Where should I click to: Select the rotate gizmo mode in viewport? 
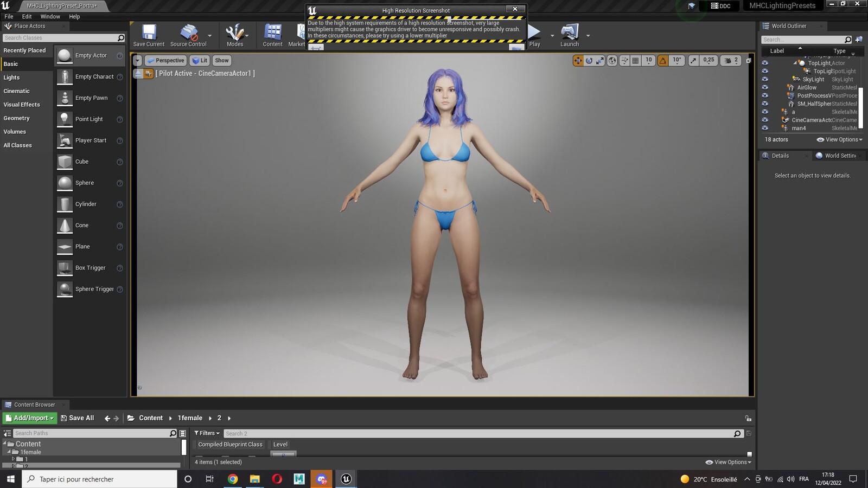point(589,61)
